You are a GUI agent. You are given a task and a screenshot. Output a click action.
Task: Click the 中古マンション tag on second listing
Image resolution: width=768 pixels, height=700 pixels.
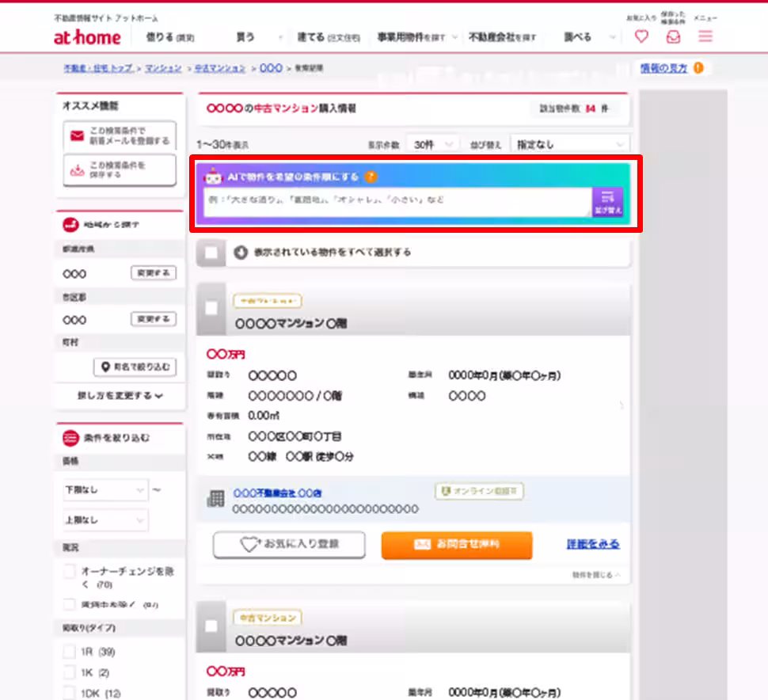[268, 618]
